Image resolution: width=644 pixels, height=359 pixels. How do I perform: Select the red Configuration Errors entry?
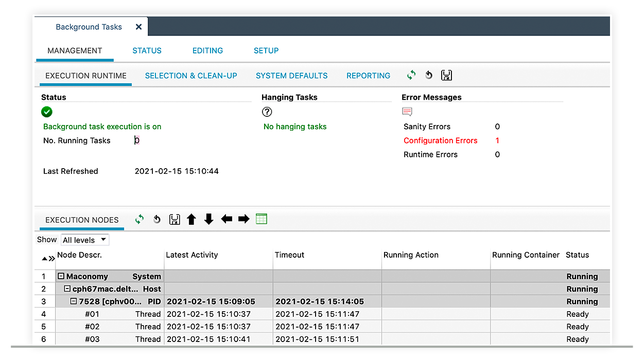coord(440,140)
